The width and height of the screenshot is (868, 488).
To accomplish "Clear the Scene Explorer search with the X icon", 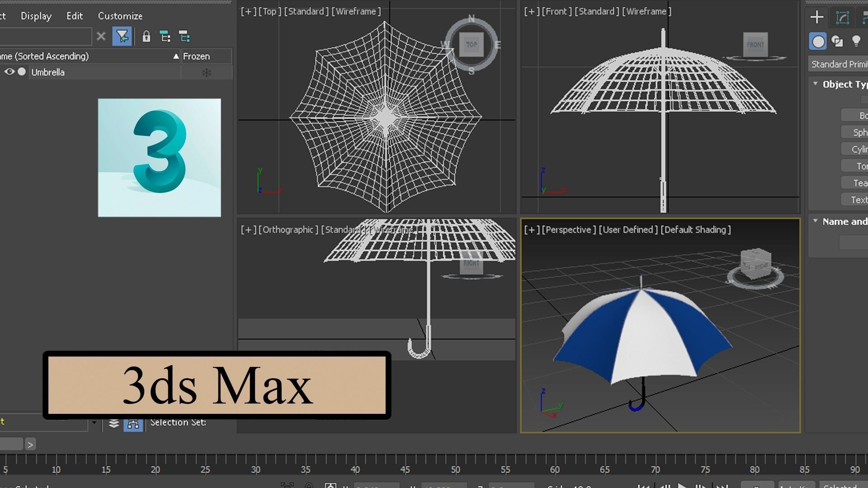I will point(101,37).
